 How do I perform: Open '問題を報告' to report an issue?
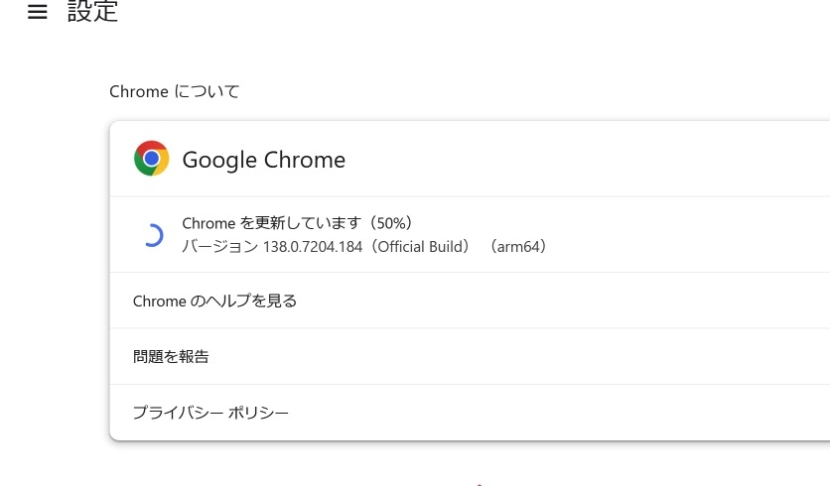pos(171,357)
